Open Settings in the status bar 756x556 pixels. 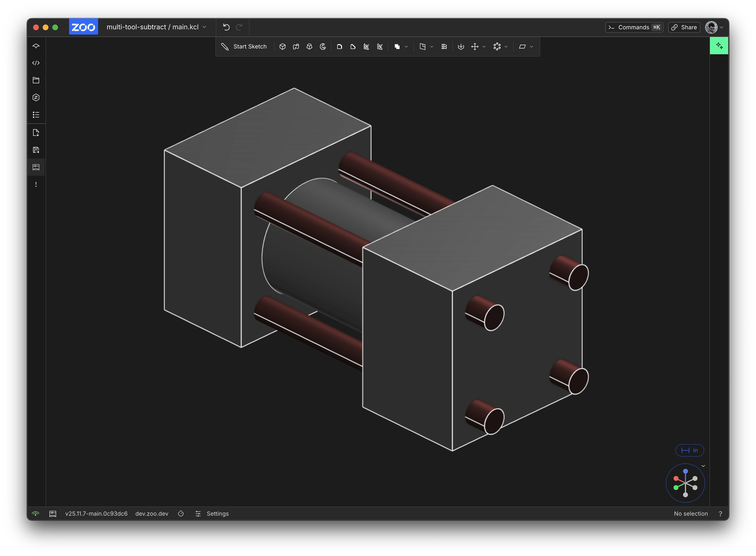tap(217, 514)
